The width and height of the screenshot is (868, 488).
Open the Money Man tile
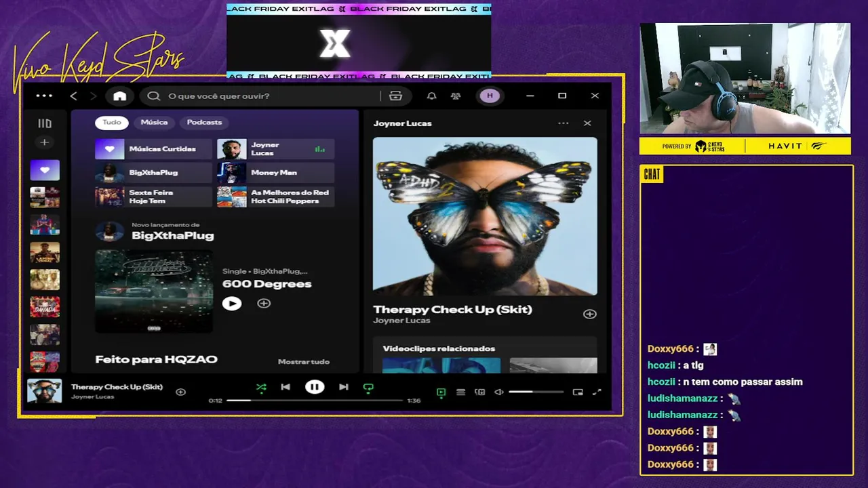275,173
